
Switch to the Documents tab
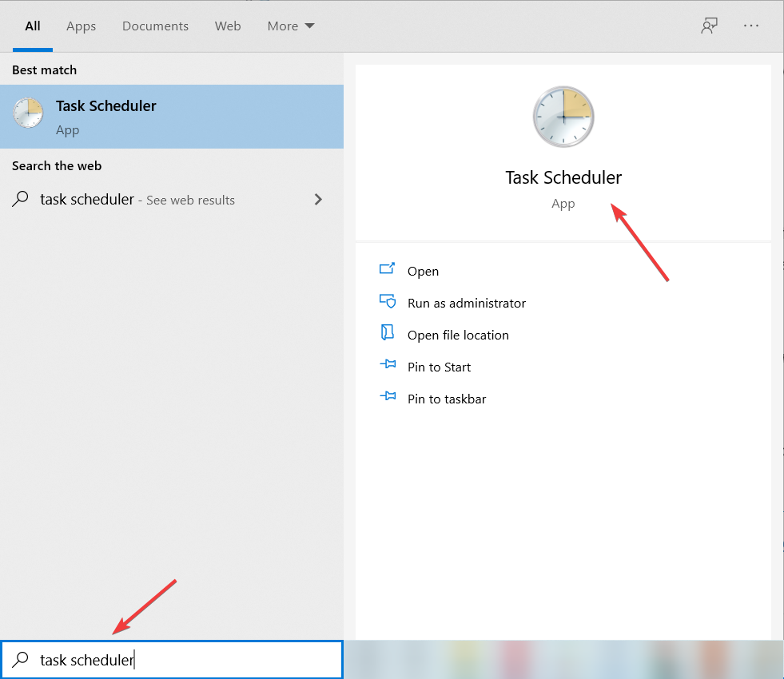tap(155, 26)
